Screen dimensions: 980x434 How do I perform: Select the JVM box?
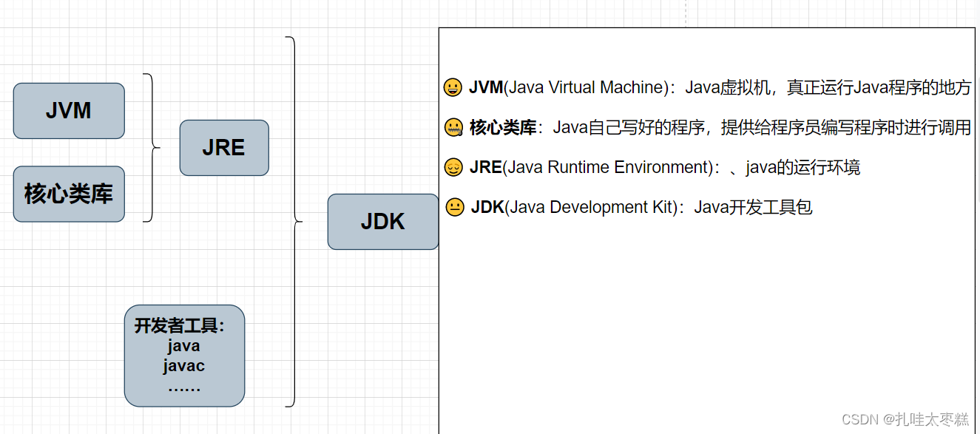click(x=69, y=110)
